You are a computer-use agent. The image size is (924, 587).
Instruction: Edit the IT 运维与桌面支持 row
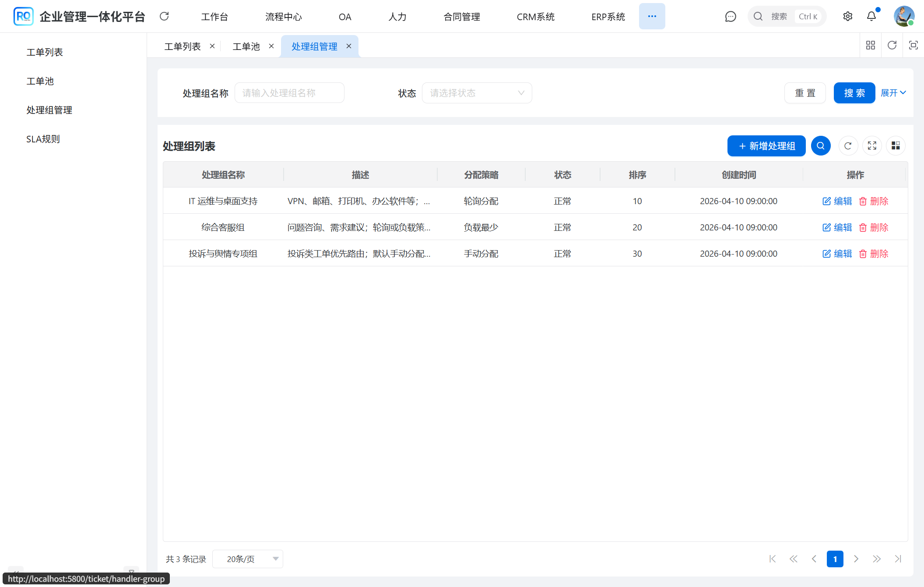click(x=837, y=201)
